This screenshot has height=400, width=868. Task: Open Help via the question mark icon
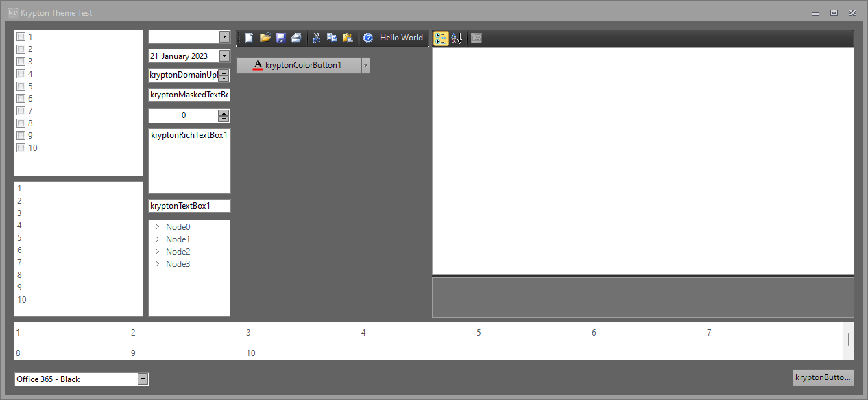point(368,38)
